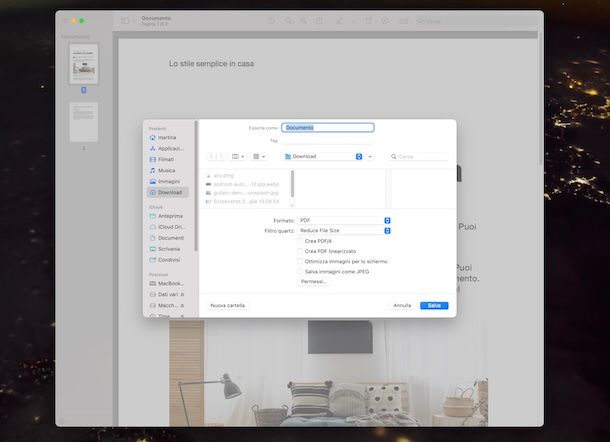Open the Preview inspector info icon
Viewport: 610px width, 442px height.
(271, 21)
